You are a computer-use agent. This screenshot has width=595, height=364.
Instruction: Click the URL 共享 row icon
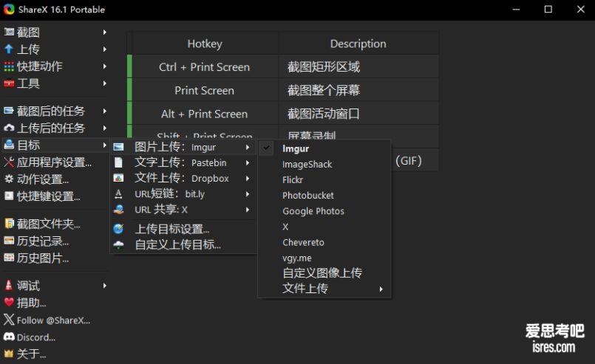pyautogui.click(x=118, y=209)
